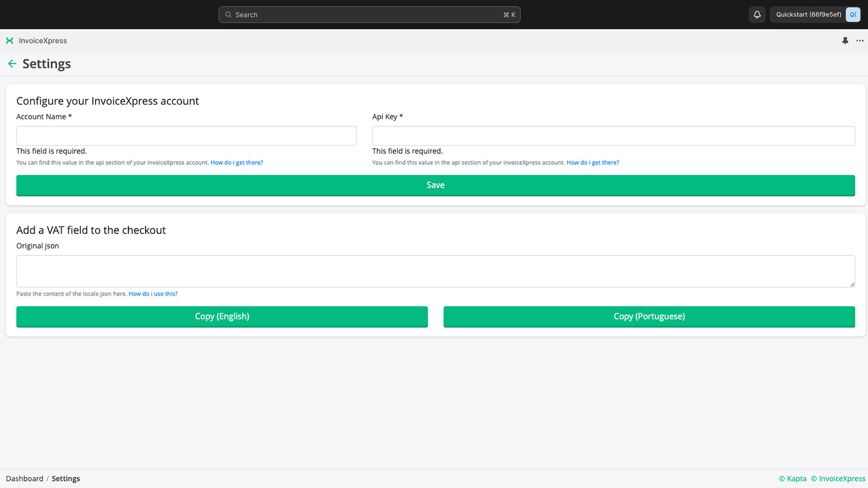Open the three-dots more options menu
The image size is (868, 488).
pos(860,41)
